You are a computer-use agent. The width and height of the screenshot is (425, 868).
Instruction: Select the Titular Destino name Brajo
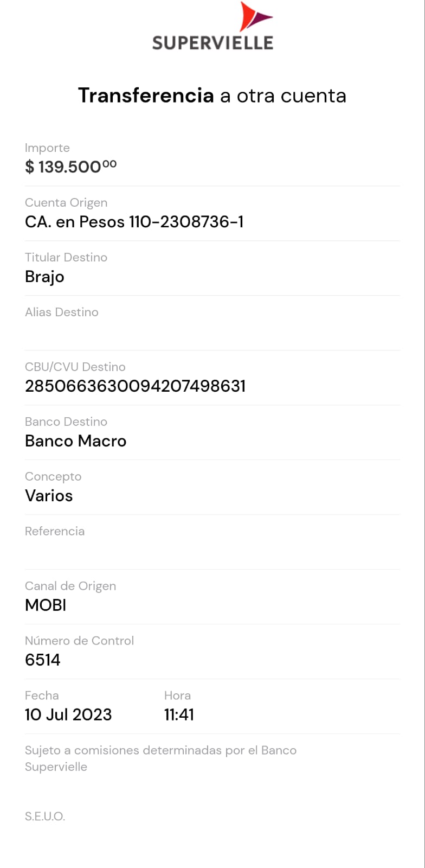(x=44, y=277)
